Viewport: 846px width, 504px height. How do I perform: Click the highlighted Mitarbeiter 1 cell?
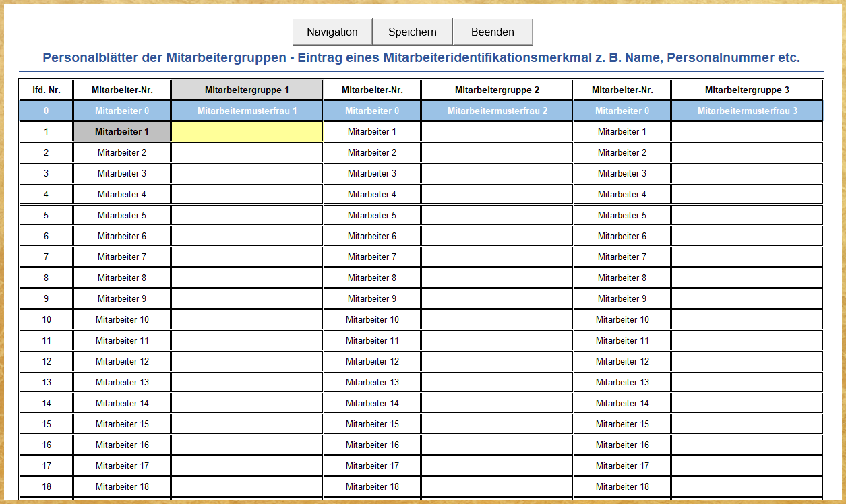[x=122, y=132]
